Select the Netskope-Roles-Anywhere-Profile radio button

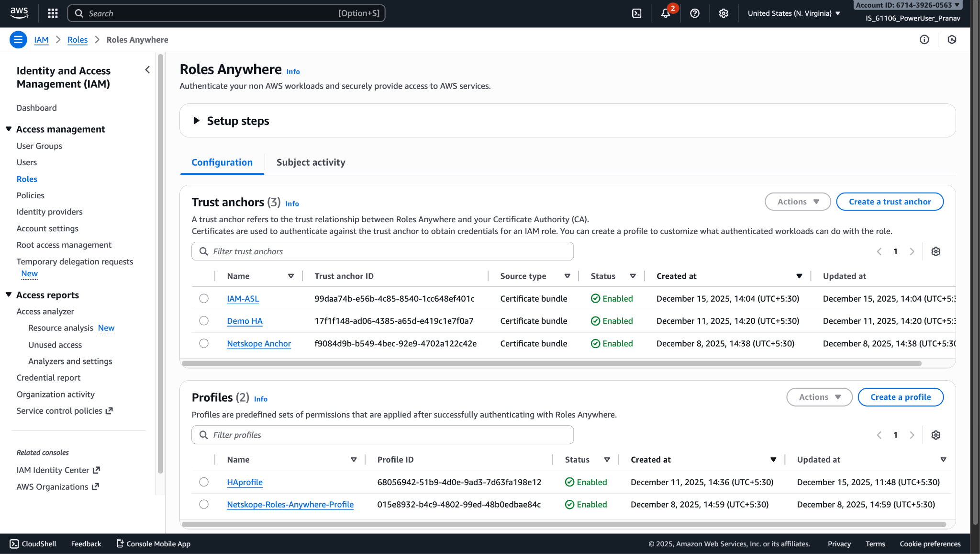pos(204,504)
